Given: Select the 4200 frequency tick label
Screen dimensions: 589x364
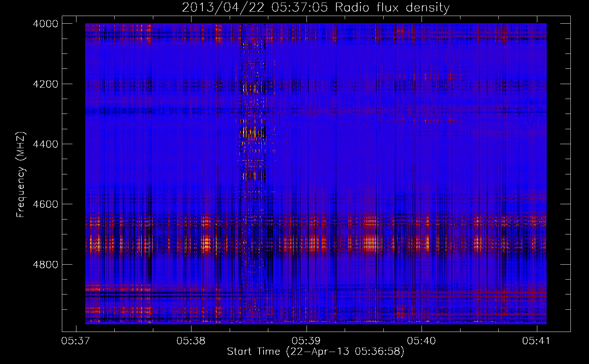Looking at the screenshot, I should point(46,84).
